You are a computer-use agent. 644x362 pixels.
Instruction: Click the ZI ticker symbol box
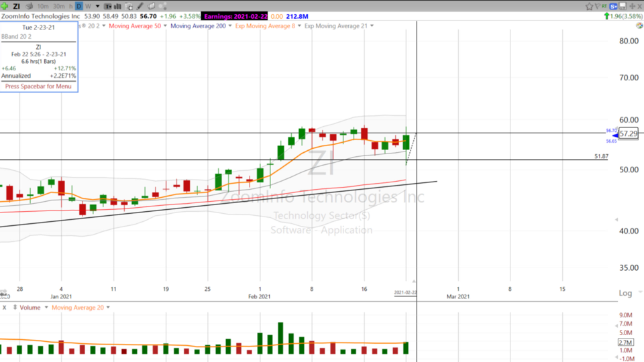point(16,6)
